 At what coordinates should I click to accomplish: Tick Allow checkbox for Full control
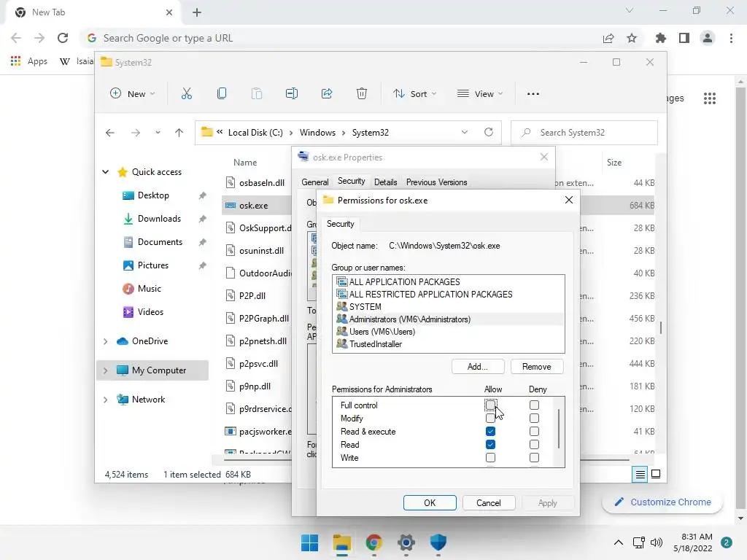point(490,405)
